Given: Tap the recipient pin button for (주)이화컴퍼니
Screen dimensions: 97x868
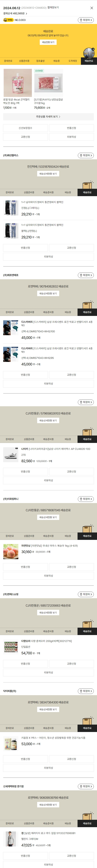Looking at the screenshot, I should click(x=86, y=499).
